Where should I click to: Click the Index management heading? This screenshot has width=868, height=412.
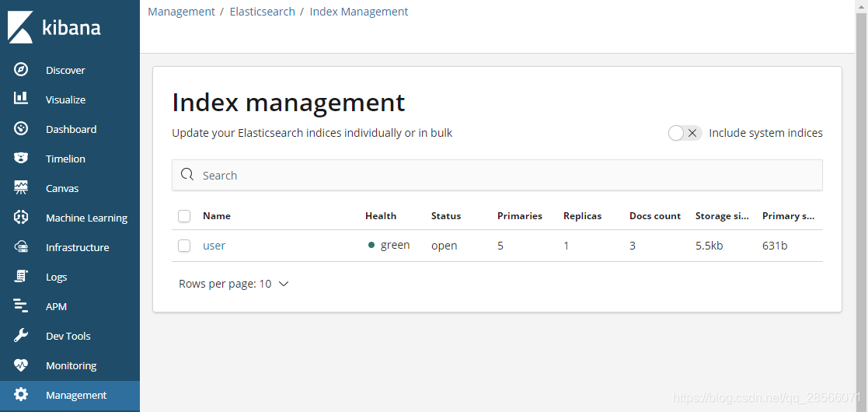(x=288, y=103)
